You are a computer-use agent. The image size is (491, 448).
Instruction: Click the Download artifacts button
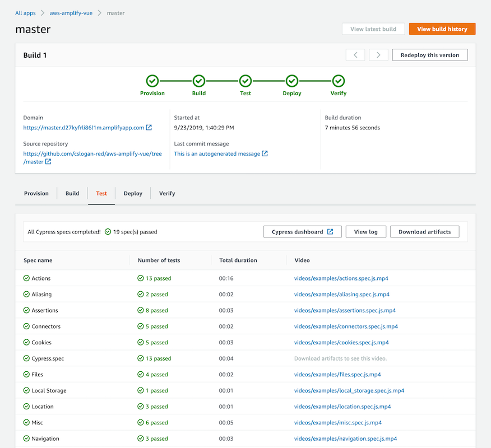click(424, 231)
